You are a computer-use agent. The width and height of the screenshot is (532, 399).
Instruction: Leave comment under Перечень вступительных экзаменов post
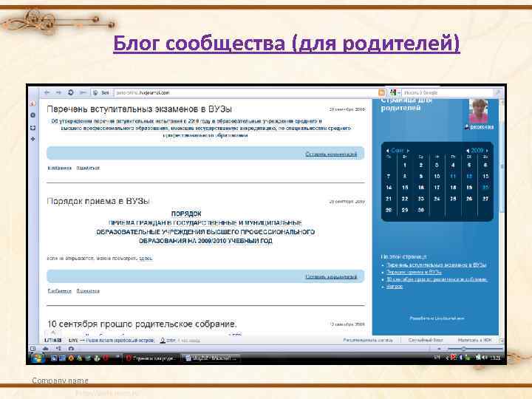pyautogui.click(x=331, y=154)
